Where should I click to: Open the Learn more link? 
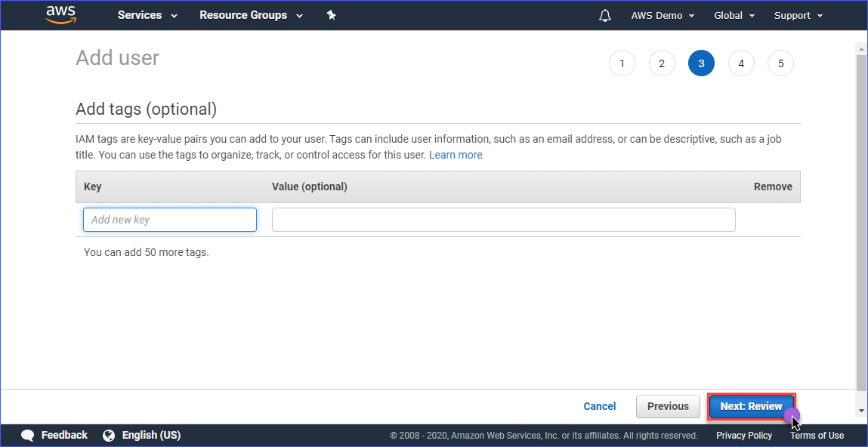[456, 155]
